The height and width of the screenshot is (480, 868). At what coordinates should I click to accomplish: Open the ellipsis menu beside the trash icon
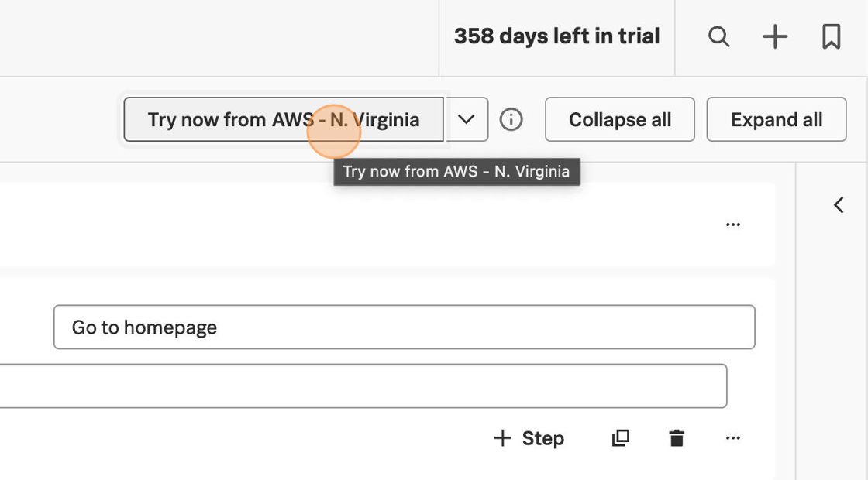tap(732, 438)
